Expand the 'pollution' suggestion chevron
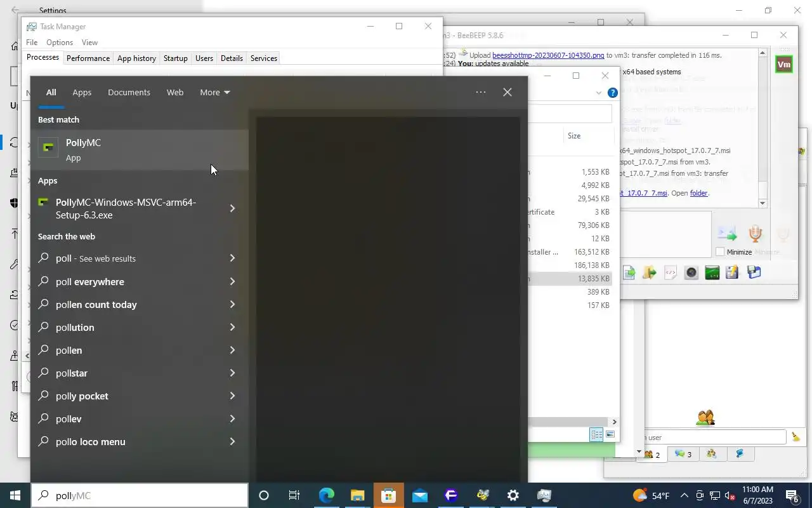Screen dimensions: 812x508 232,327
